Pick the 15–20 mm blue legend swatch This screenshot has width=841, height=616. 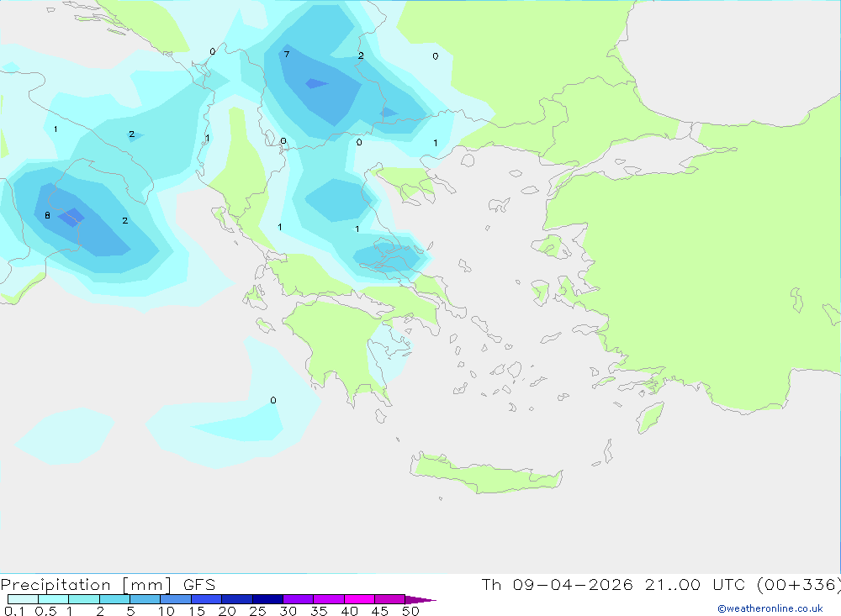point(207,599)
